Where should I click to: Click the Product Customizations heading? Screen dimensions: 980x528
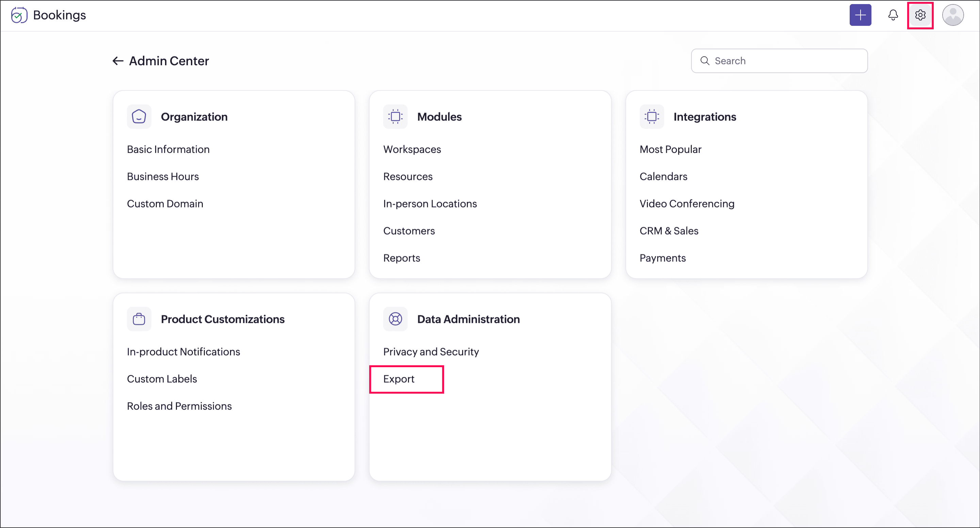pos(223,319)
